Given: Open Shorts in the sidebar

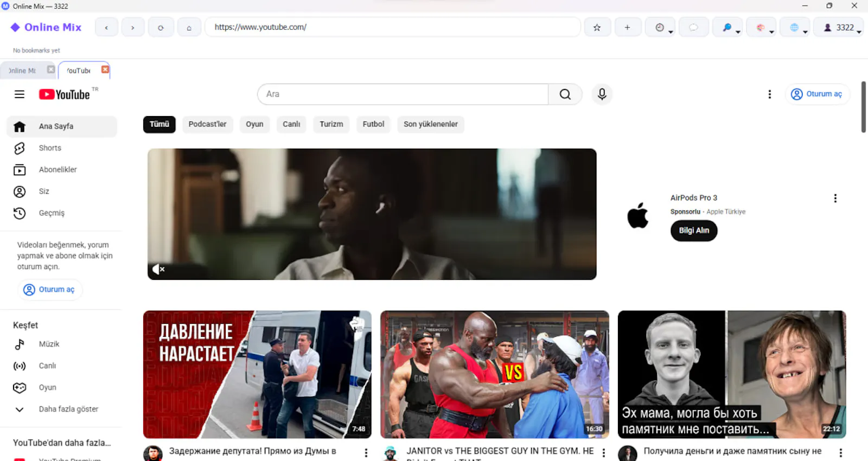Looking at the screenshot, I should point(62,148).
